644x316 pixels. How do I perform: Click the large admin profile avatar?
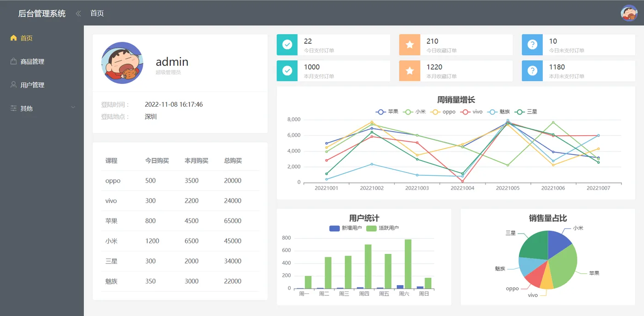[x=122, y=63]
